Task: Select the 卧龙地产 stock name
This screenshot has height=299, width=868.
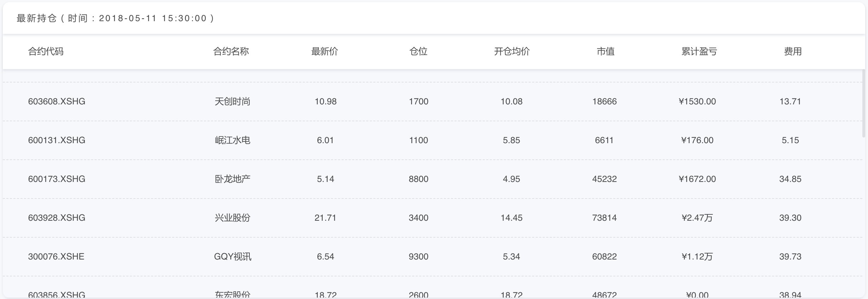Action: tap(232, 179)
